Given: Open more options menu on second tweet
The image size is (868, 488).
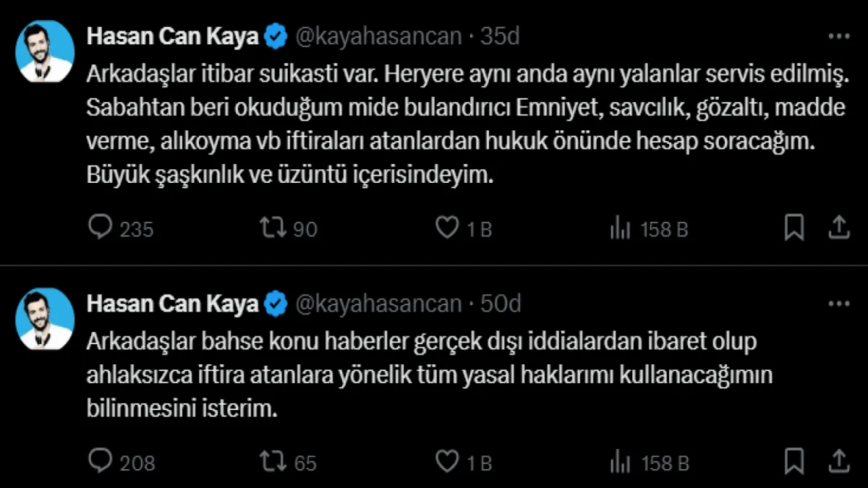Looking at the screenshot, I should coord(838,304).
